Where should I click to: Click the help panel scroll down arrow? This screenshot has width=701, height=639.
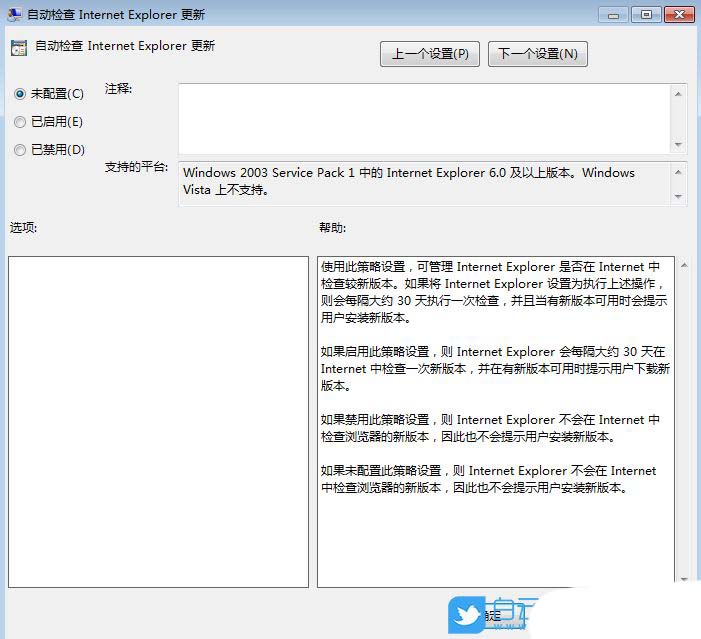(x=684, y=579)
